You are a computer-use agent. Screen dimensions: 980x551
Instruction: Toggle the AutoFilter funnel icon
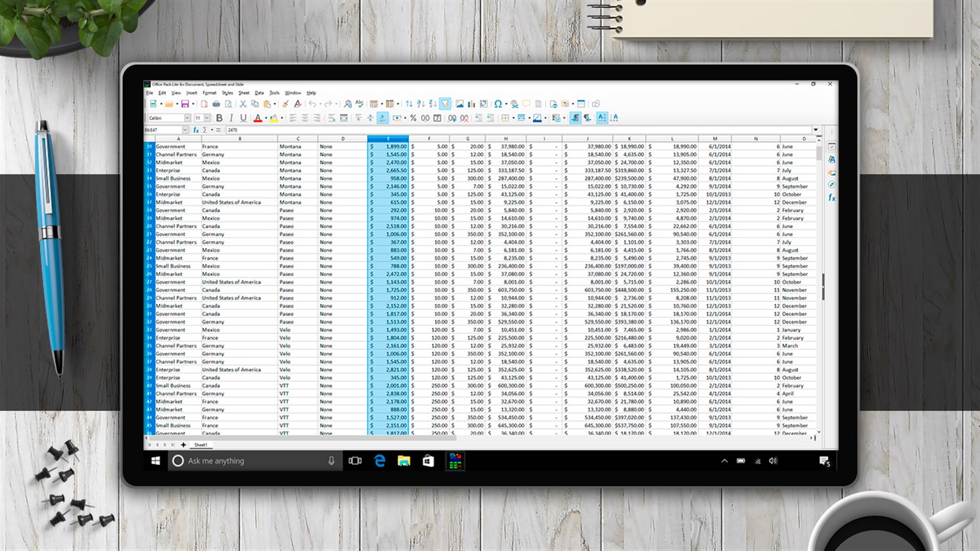(445, 104)
